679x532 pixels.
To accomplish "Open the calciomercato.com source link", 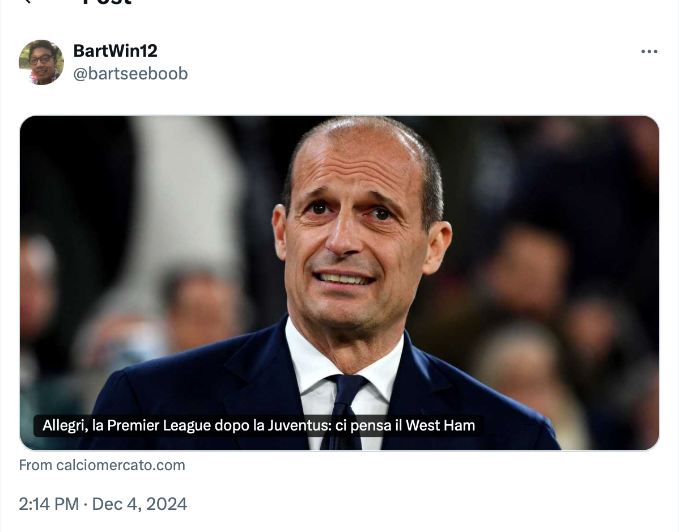I will click(x=121, y=465).
